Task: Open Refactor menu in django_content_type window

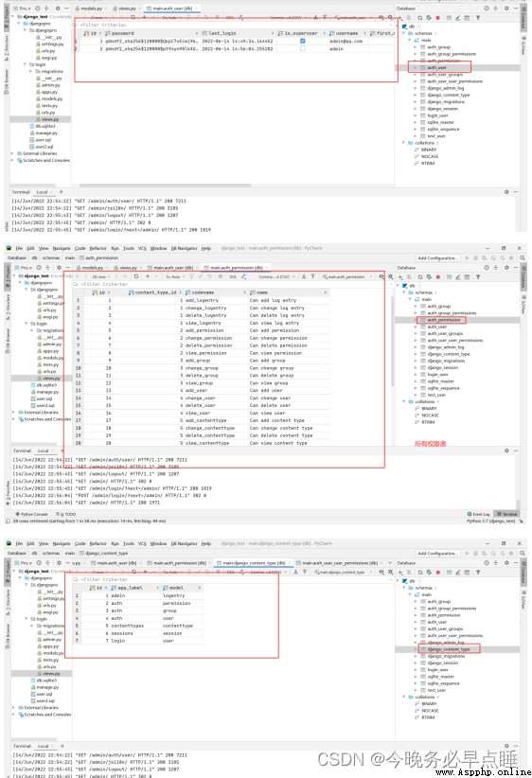Action: tap(98, 544)
